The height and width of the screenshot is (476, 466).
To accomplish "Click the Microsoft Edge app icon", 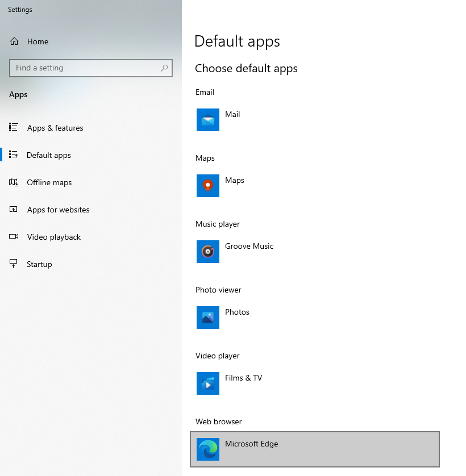I will pyautogui.click(x=208, y=449).
